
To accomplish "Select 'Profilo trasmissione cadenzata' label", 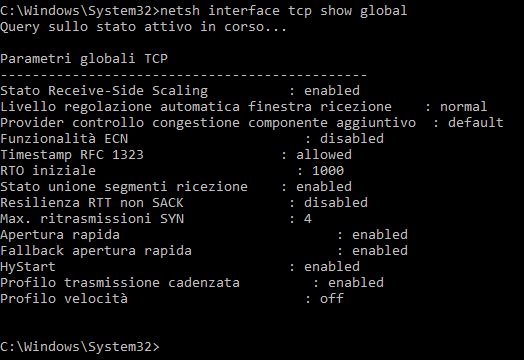I will pos(120,283).
